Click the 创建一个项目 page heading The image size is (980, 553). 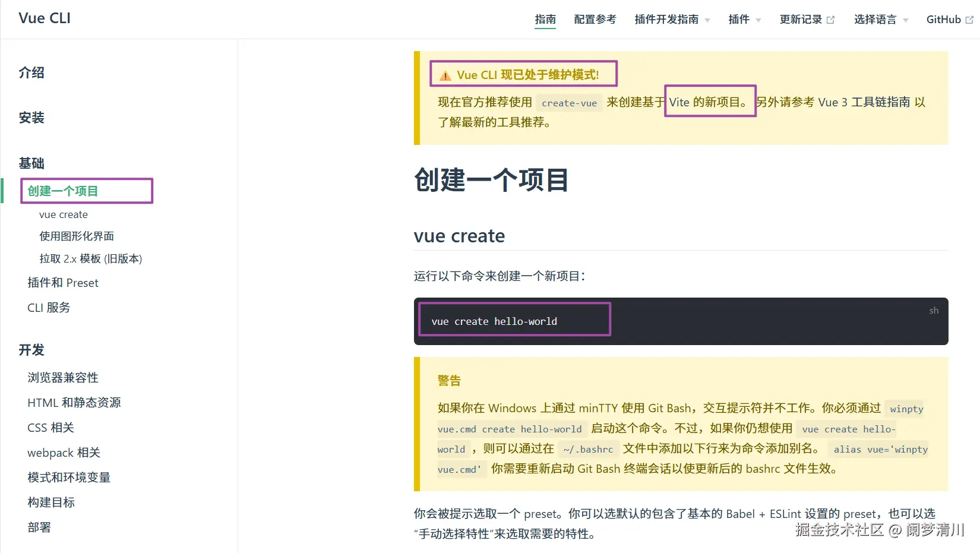pyautogui.click(x=491, y=180)
